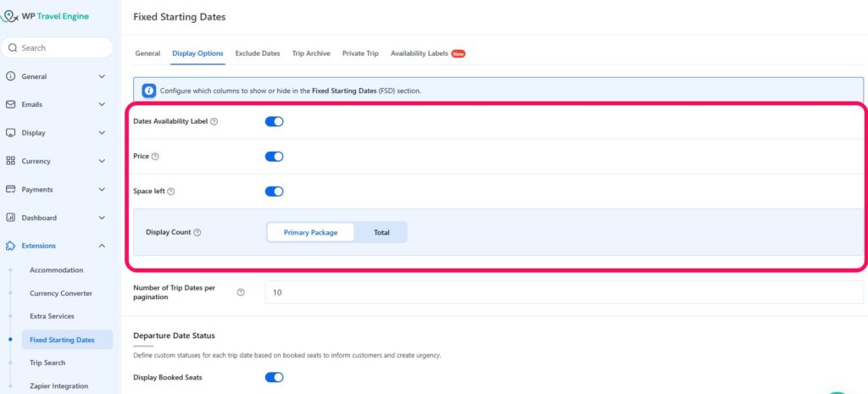The height and width of the screenshot is (394, 868).
Task: Switch off the Space left toggle
Action: [274, 191]
